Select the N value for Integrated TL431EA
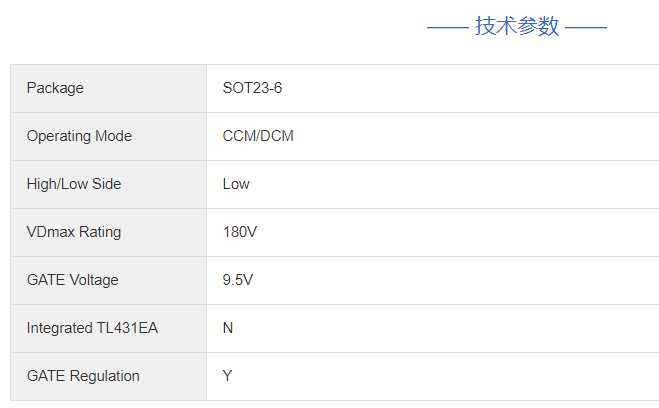659x408 pixels. point(228,328)
